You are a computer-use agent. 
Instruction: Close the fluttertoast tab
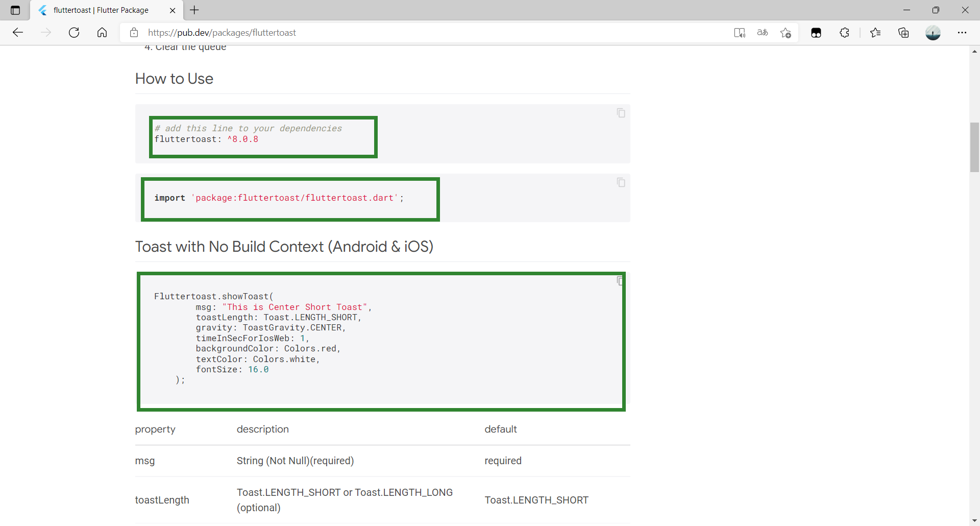point(173,10)
